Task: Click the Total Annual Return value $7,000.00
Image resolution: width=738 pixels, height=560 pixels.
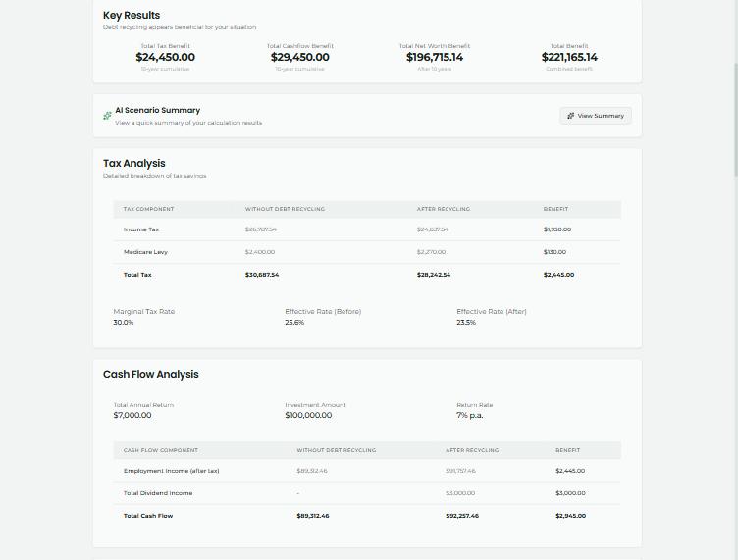Action: pos(132,415)
